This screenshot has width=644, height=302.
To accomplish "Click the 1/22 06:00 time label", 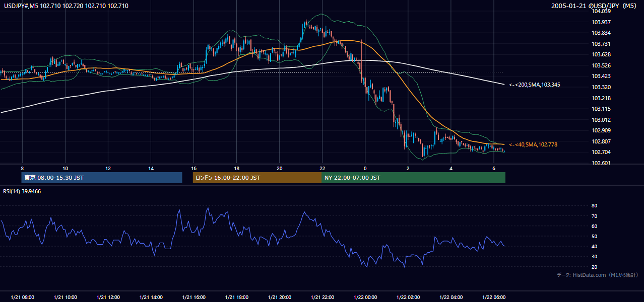I will 493,297.
